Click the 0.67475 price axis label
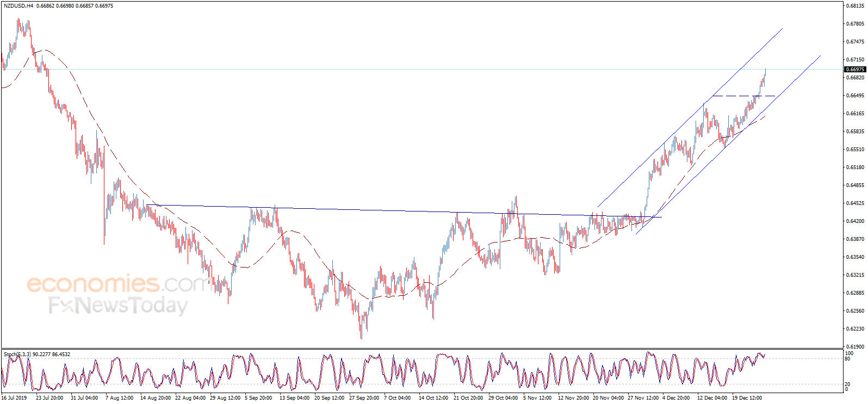This screenshot has width=868, height=404. pos(855,42)
